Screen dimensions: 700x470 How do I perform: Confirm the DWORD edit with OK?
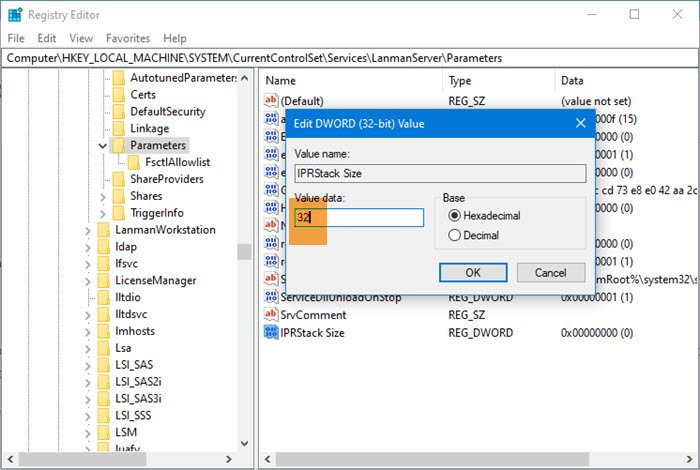coord(473,272)
